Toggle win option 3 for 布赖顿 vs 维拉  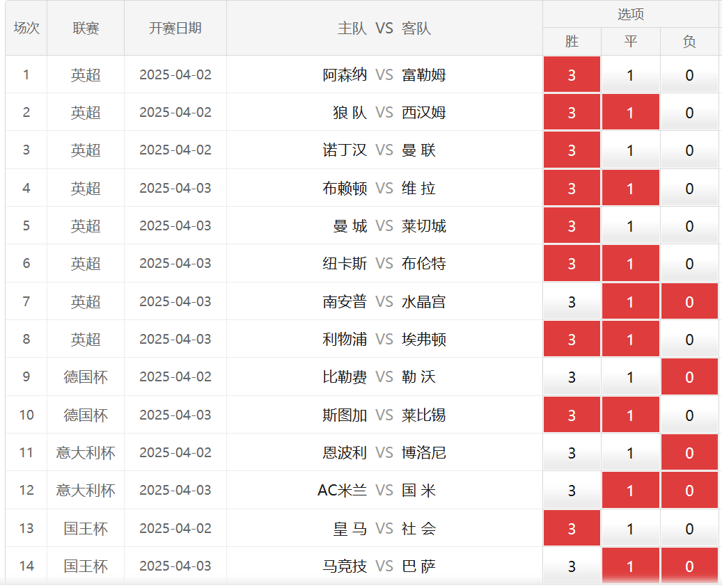coord(572,188)
